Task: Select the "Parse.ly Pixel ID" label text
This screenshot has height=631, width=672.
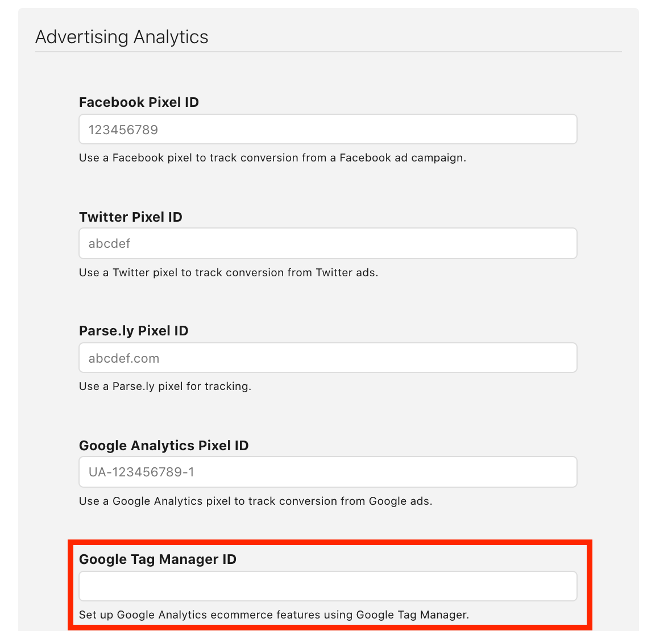Action: 134,331
